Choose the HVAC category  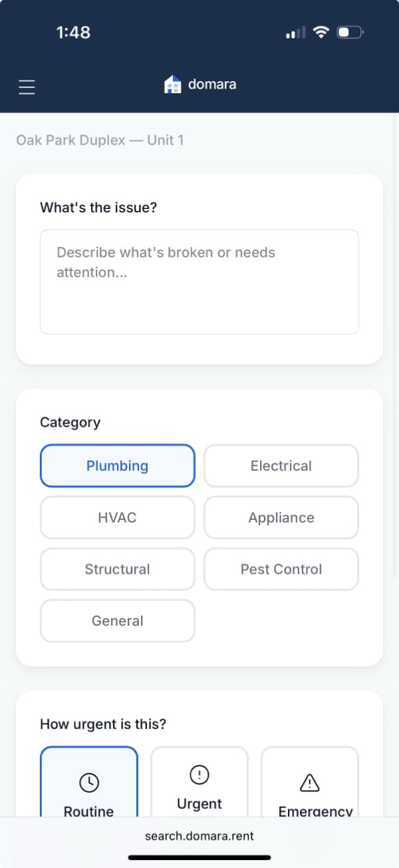click(117, 517)
